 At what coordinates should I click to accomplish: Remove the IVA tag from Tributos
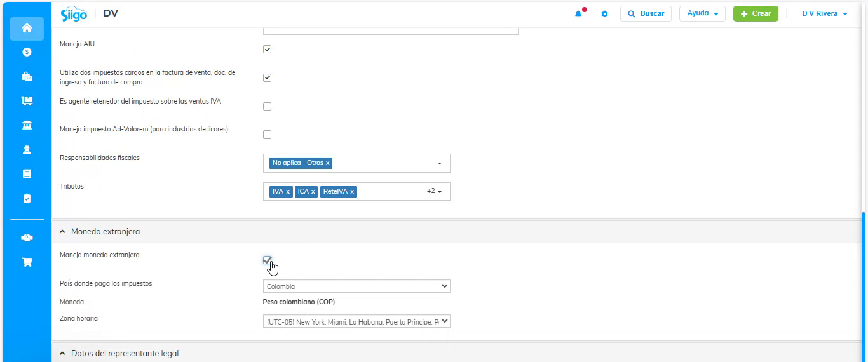pos(287,191)
